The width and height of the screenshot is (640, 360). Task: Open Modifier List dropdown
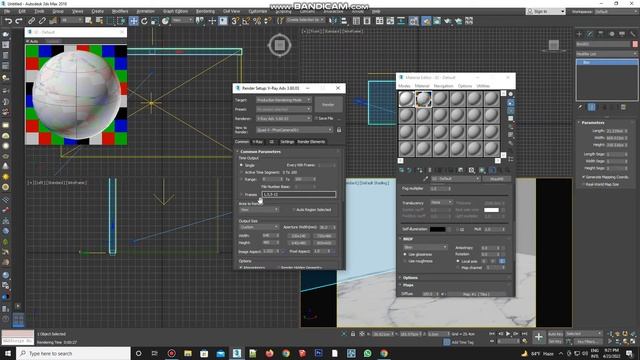pos(607,54)
